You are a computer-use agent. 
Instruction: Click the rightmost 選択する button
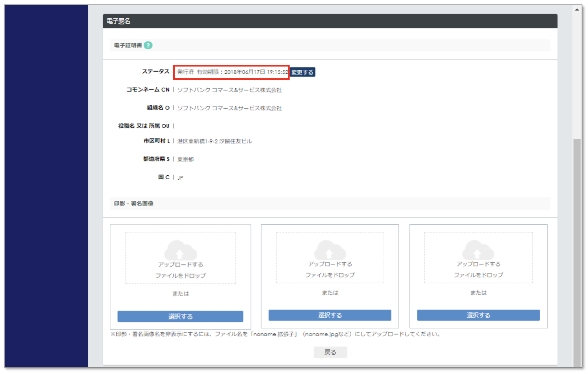(478, 315)
